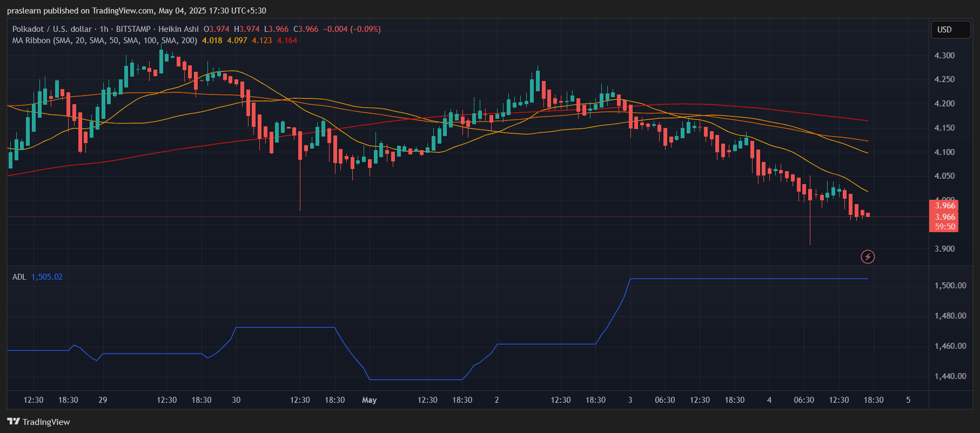Click the May date on time axis

point(369,400)
